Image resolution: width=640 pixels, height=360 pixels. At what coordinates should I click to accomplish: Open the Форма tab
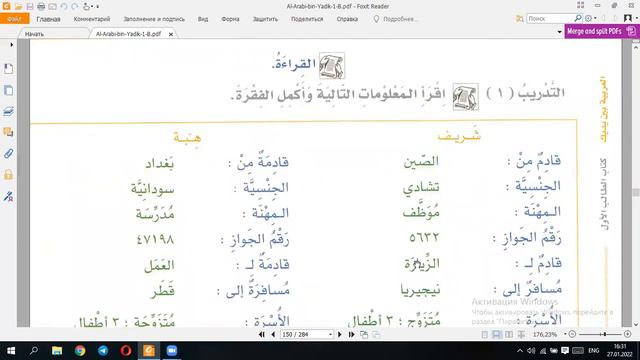230,19
